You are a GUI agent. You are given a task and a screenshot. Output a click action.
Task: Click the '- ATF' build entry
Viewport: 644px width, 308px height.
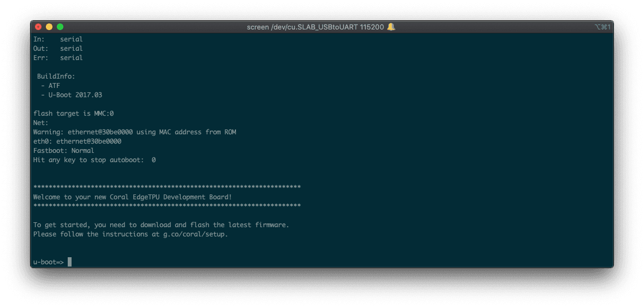click(x=52, y=86)
